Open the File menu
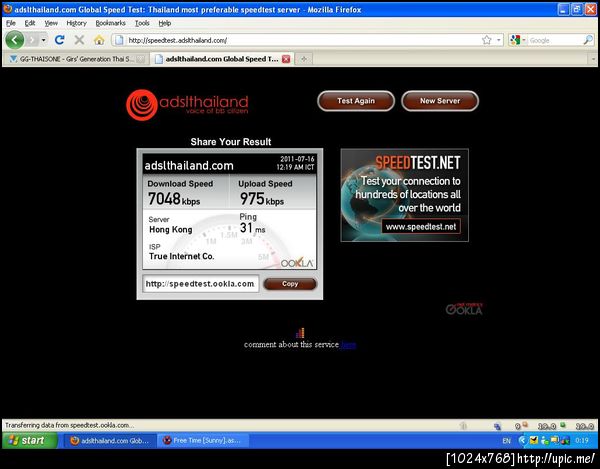Screen dimensions: 600x469 (11, 23)
